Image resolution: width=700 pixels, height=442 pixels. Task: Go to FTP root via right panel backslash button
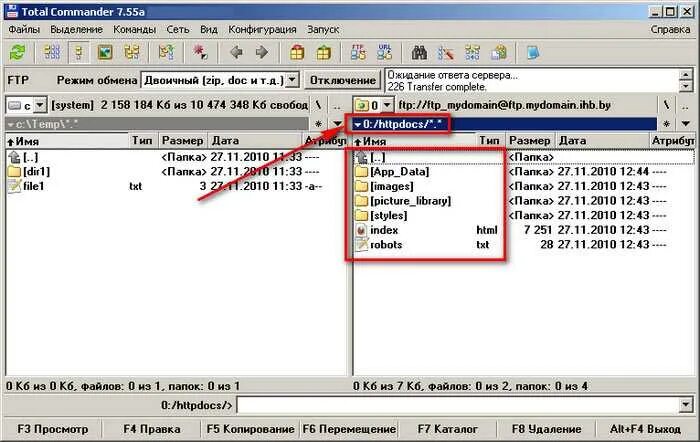[x=666, y=105]
